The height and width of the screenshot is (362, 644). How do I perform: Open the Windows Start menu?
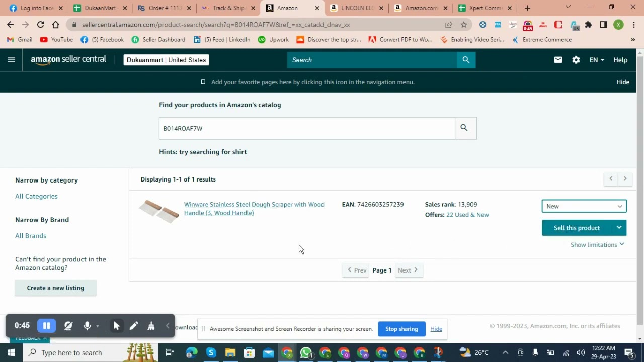point(11,353)
